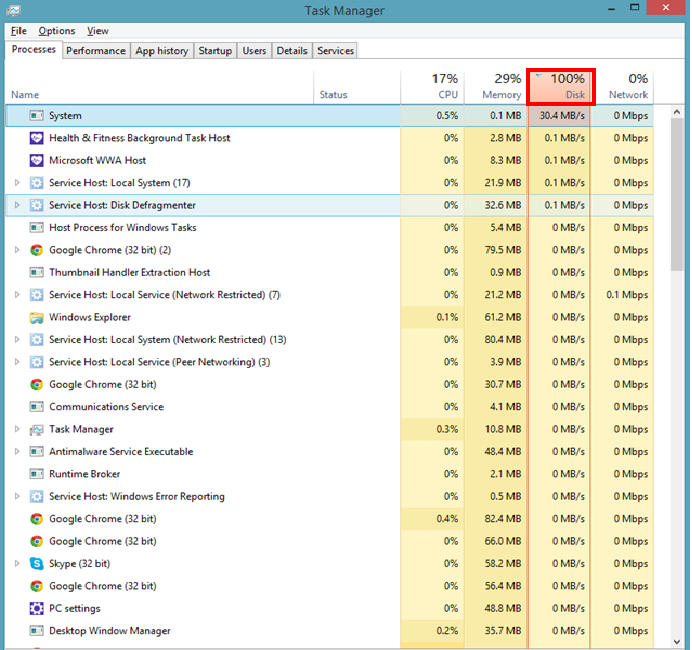The image size is (692, 650).
Task: Click the Google Chrome (32 bit) (2) icon
Action: (x=36, y=250)
